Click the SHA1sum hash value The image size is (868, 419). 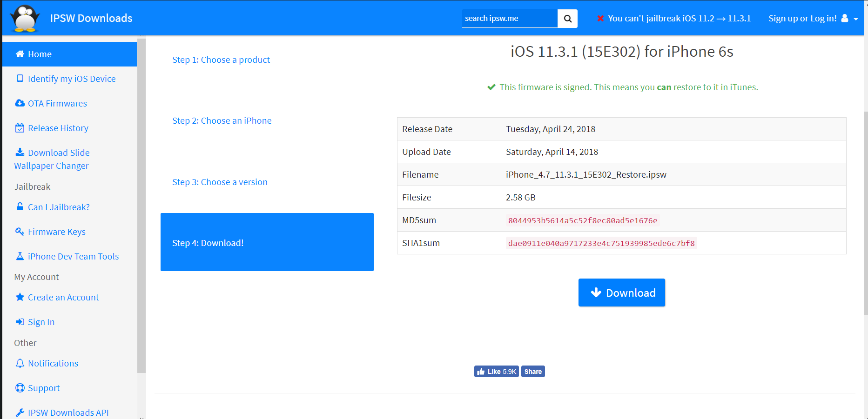[601, 243]
